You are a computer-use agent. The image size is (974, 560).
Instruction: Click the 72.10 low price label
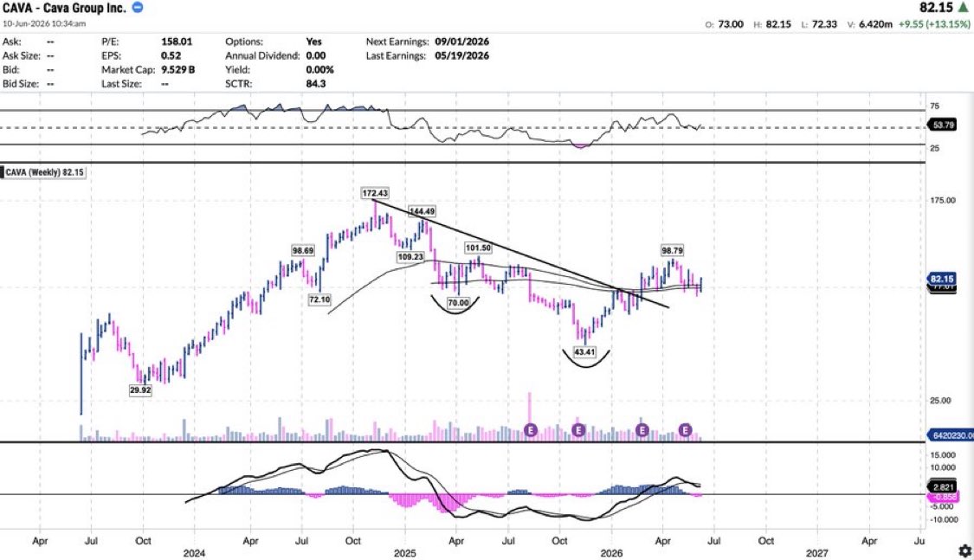click(x=319, y=299)
